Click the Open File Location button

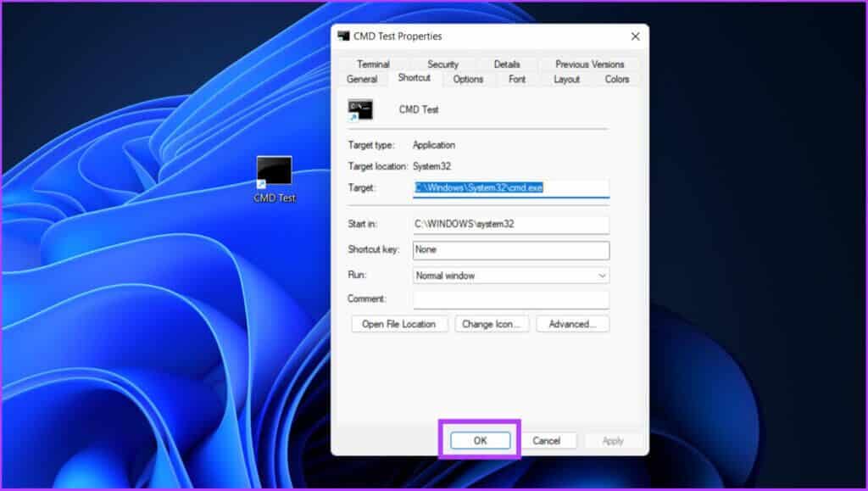(399, 325)
